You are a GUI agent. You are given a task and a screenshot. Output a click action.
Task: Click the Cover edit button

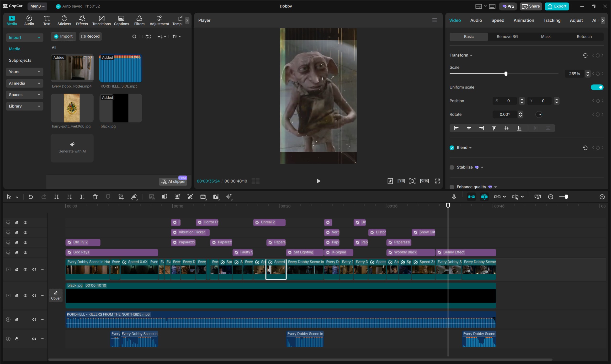point(56,295)
